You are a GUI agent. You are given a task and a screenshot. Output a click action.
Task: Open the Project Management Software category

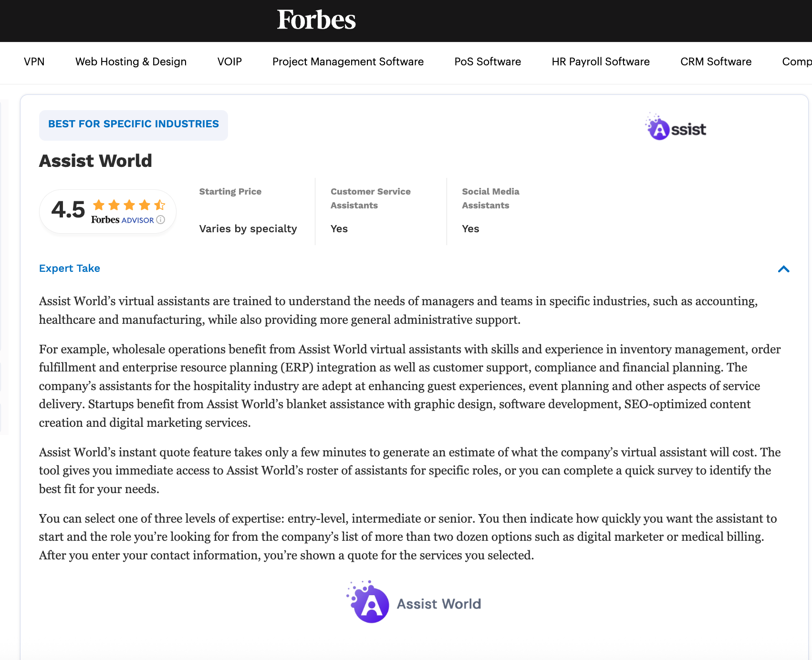pyautogui.click(x=348, y=62)
